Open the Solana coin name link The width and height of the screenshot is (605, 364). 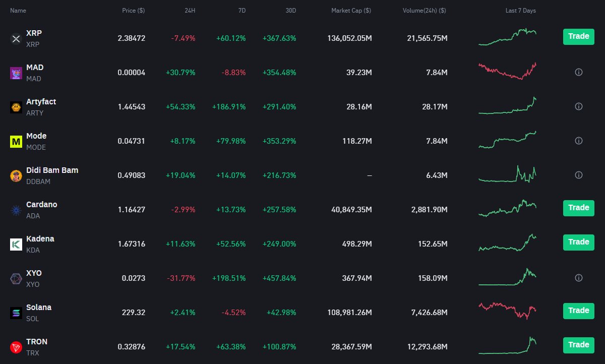pos(39,307)
